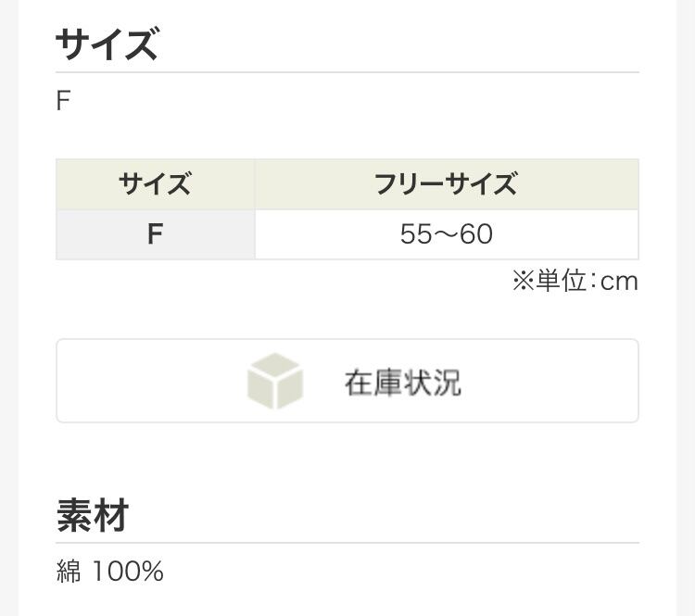Click the ※単位:cm unit note
Viewport: 695px width, 616px height.
tap(575, 281)
